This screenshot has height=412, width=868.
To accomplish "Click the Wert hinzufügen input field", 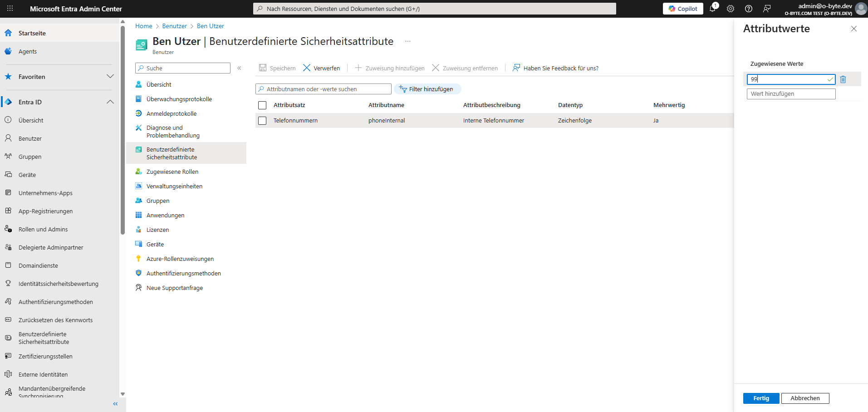I will pyautogui.click(x=791, y=94).
